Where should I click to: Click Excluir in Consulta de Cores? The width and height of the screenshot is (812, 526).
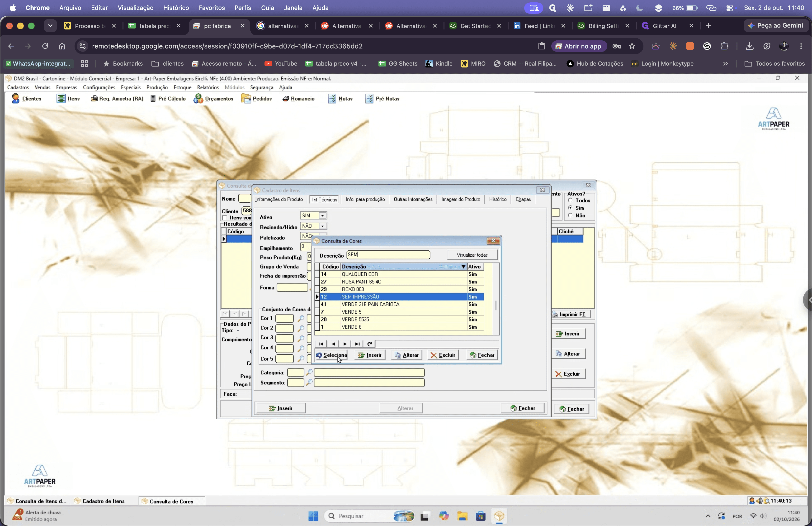point(443,355)
